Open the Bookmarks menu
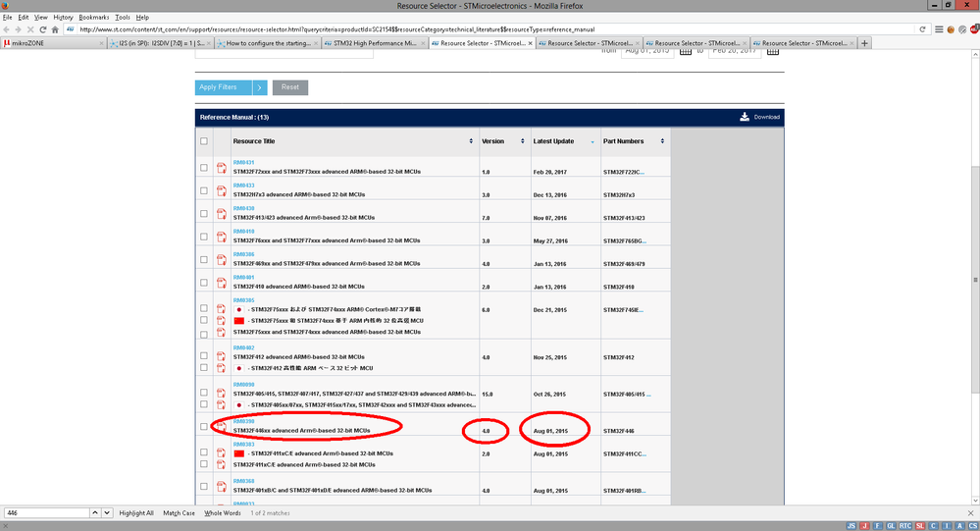The width and height of the screenshot is (980, 531). click(94, 18)
